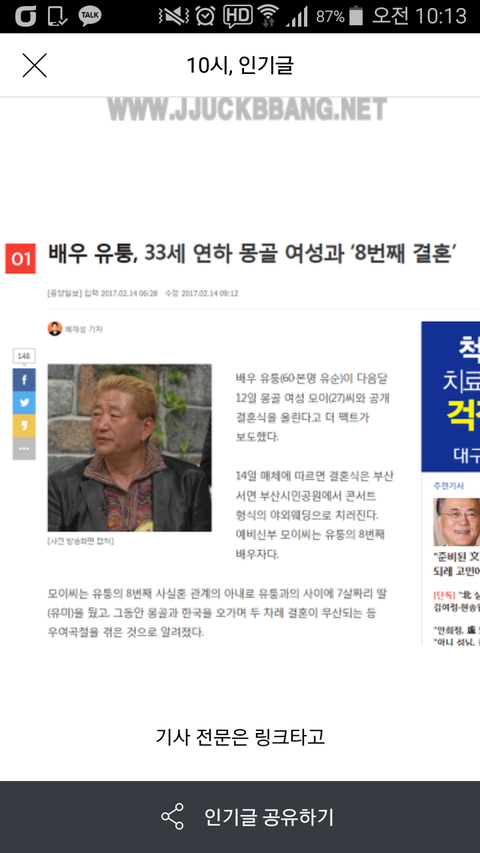Open recommended headline 준비된 文
Screen dimensions: 480x853
coord(457,564)
